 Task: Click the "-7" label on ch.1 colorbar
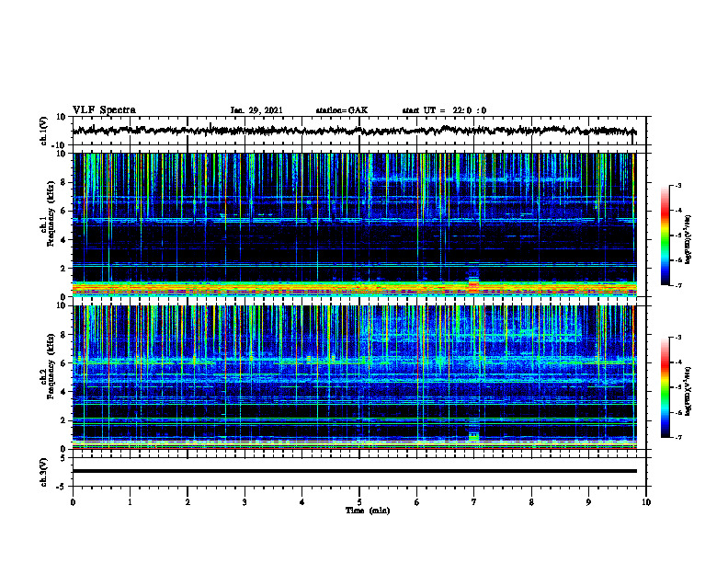678,285
